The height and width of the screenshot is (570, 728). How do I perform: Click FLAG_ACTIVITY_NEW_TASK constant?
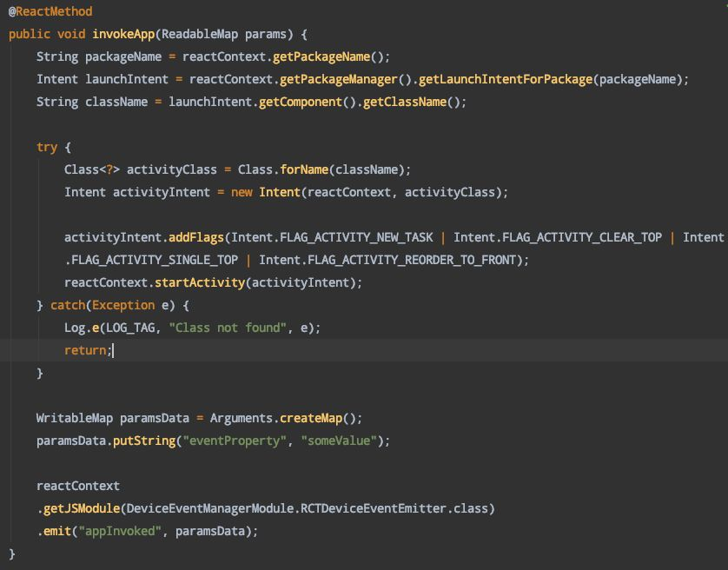(356, 237)
